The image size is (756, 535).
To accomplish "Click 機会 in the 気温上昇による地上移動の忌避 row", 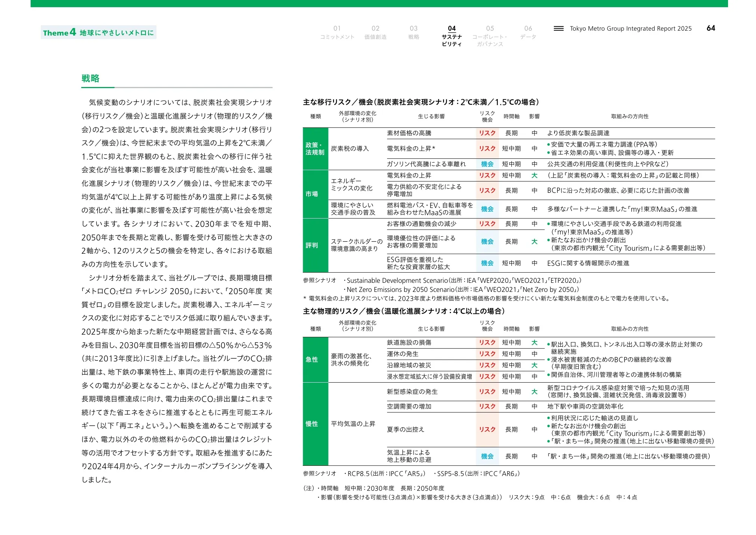I will [x=487, y=456].
